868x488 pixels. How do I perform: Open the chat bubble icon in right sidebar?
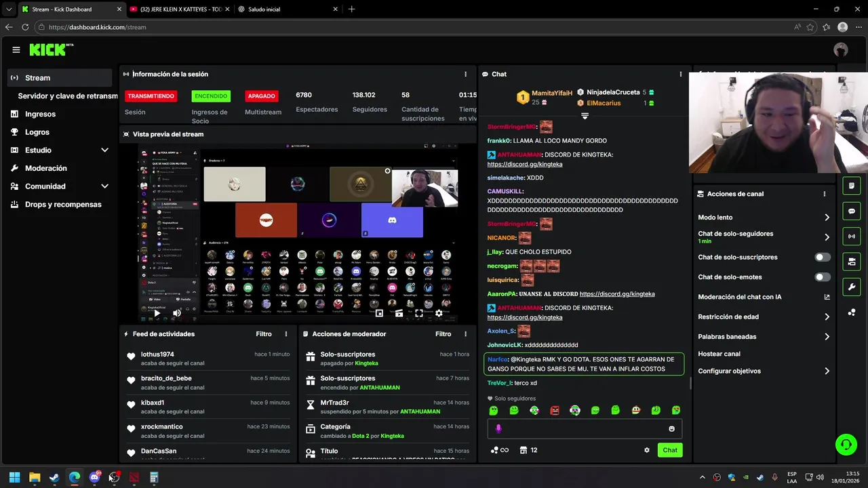coord(852,211)
